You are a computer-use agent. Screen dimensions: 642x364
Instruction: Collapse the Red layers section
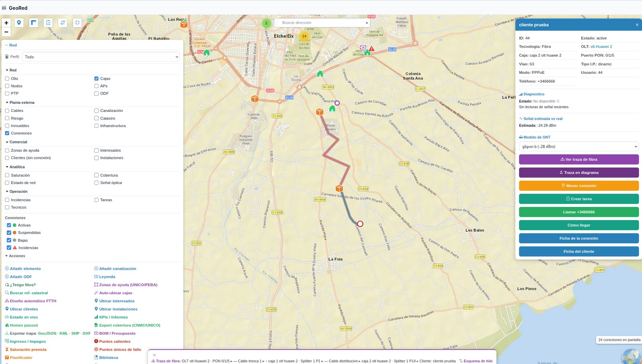pos(11,70)
